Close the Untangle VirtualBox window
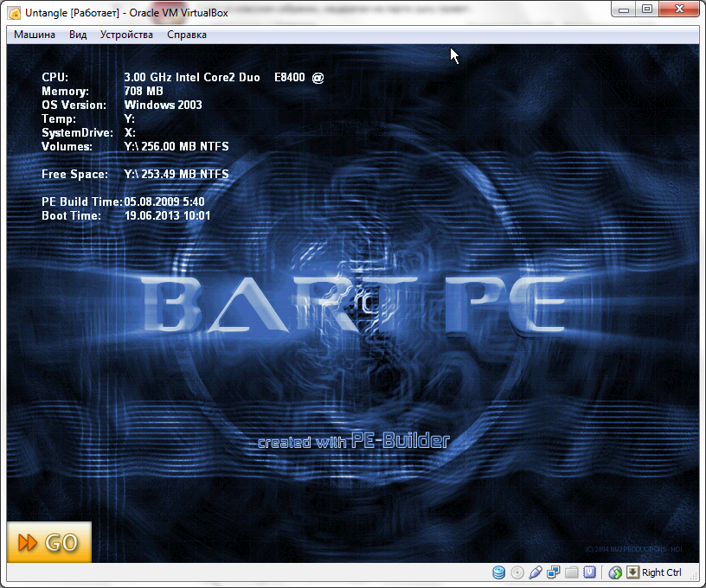 pos(679,10)
